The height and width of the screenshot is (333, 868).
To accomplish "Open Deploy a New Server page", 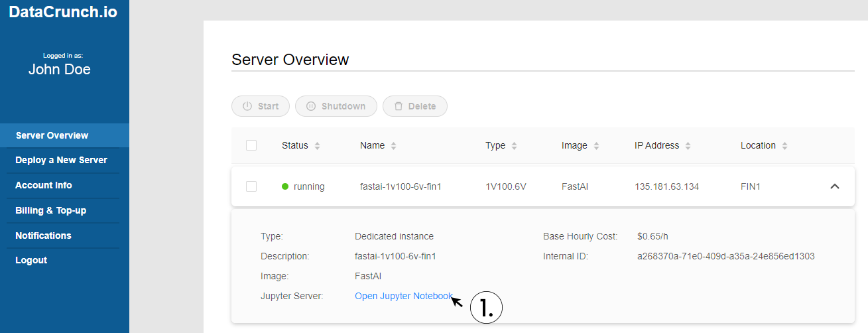I will [61, 160].
